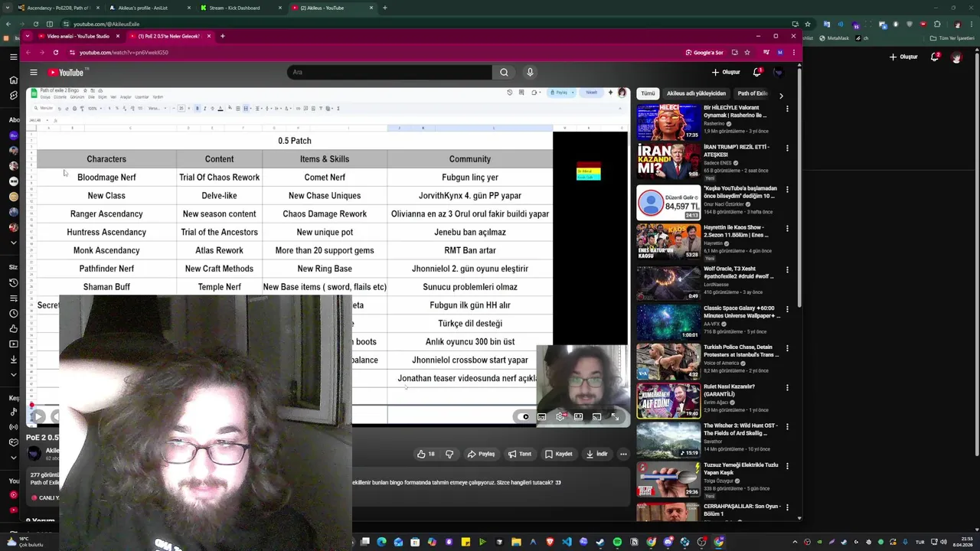
Task: Switch to Stream - Kick Dashboard tab
Action: click(241, 8)
